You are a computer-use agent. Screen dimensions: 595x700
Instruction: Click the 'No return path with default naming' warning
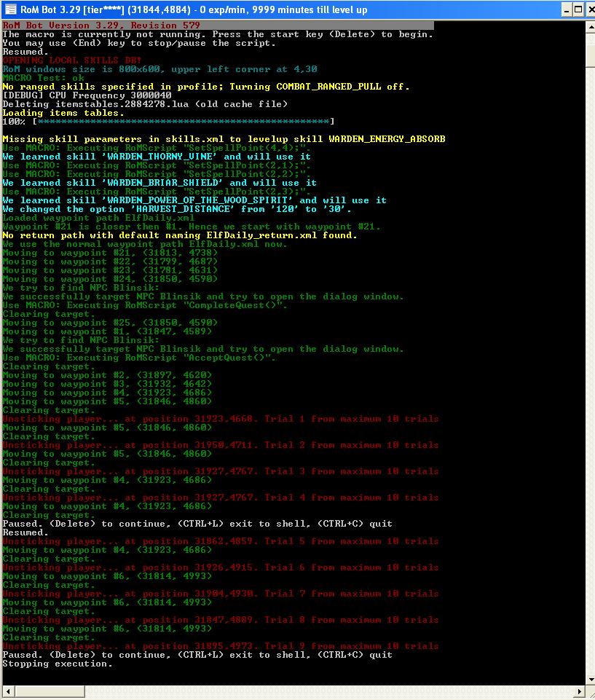pos(180,235)
